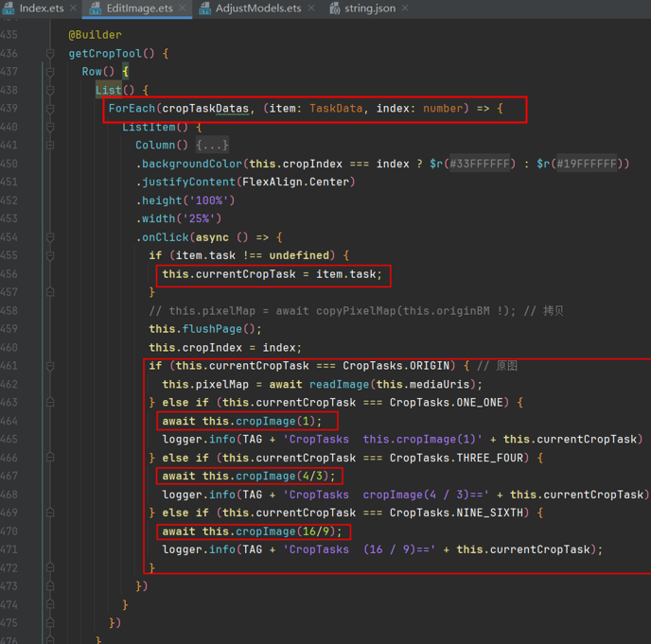Viewport: 651px width, 644px height.
Task: Click the AdjustModels.ets file icon
Action: [206, 9]
